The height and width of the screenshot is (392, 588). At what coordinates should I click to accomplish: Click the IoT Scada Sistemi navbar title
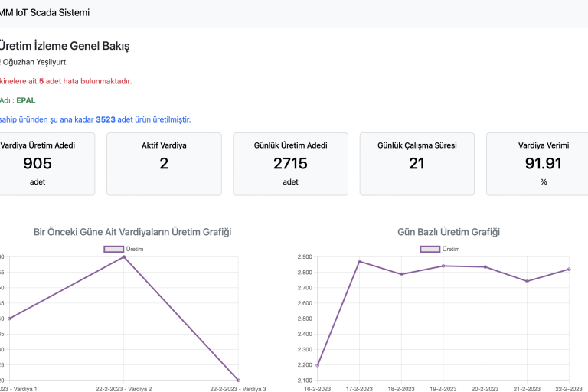44,13
